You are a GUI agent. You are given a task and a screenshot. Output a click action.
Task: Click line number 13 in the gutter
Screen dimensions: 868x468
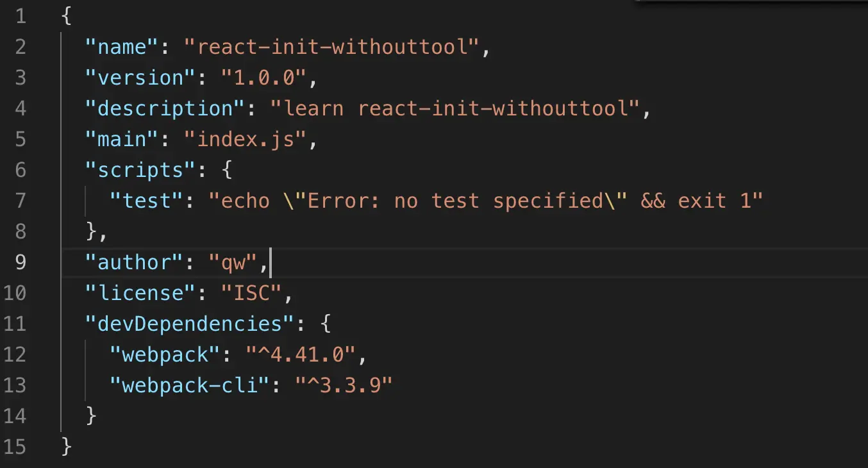(x=15, y=385)
